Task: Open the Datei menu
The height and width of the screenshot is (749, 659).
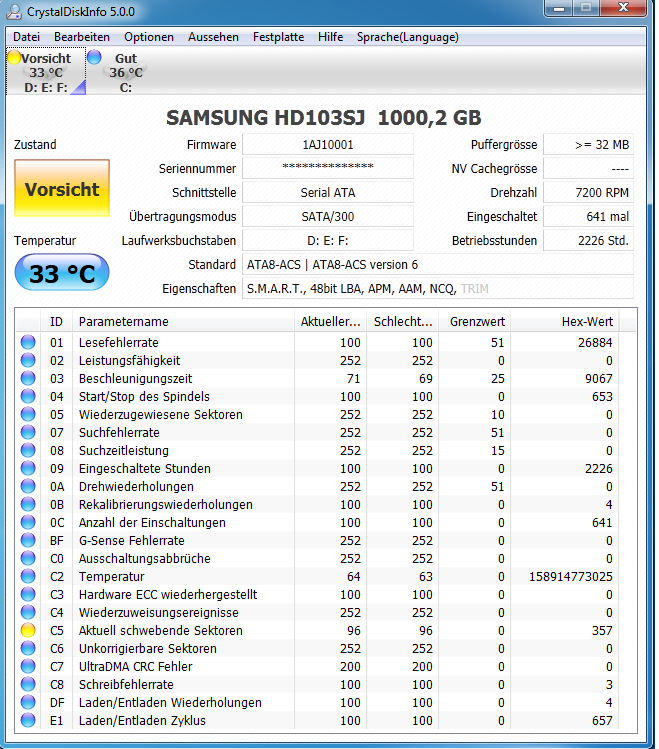Action: pyautogui.click(x=26, y=37)
